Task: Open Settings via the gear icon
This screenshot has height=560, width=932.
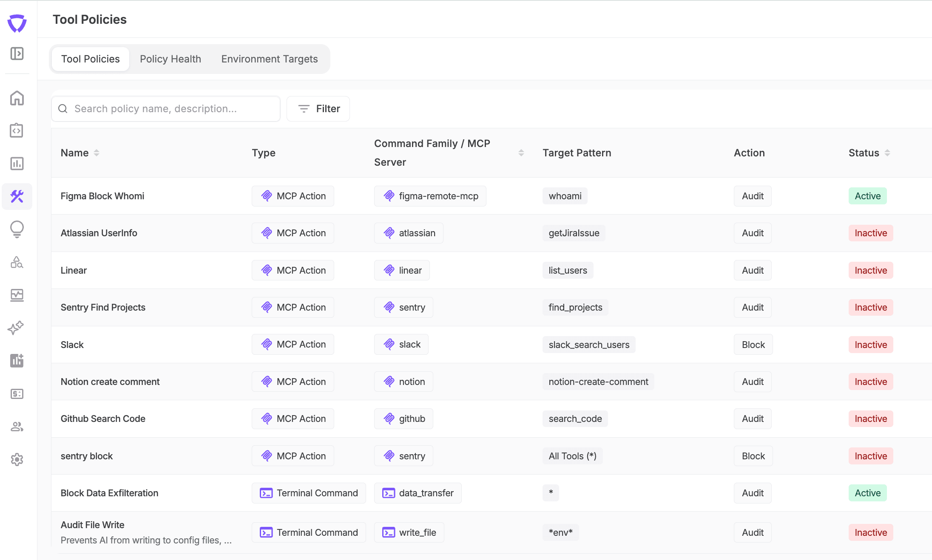Action: [17, 460]
